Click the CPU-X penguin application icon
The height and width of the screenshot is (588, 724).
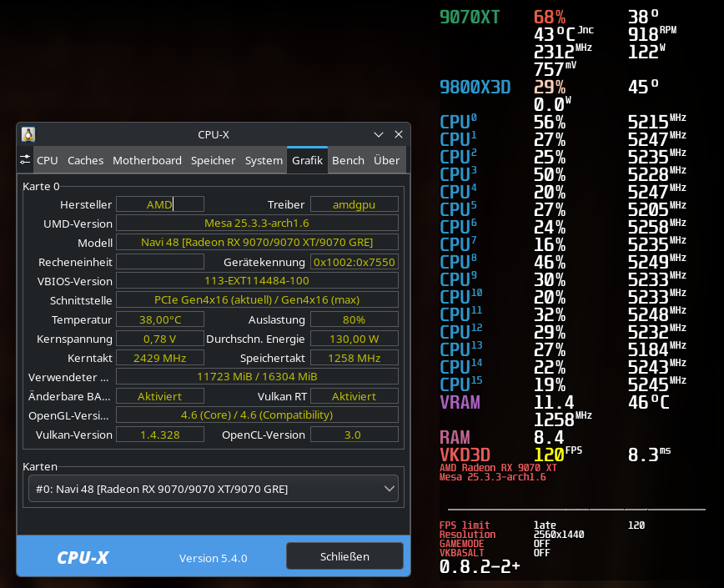pyautogui.click(x=28, y=134)
